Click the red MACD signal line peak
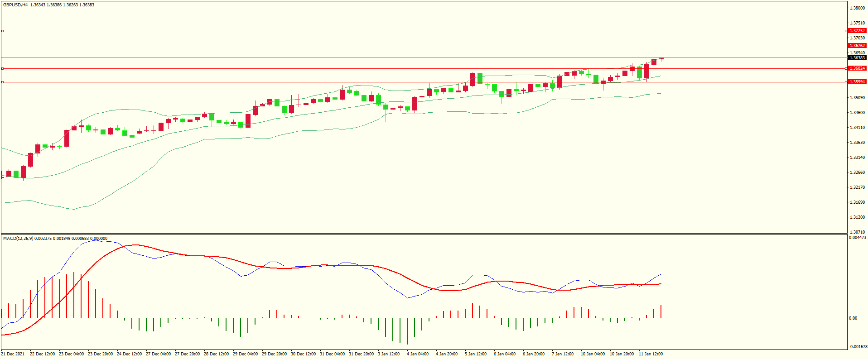This screenshot has width=868, height=359. click(135, 245)
